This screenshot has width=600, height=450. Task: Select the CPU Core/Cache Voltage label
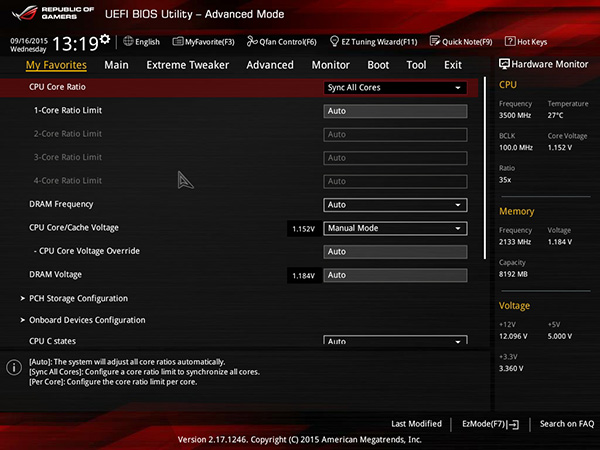tap(74, 228)
